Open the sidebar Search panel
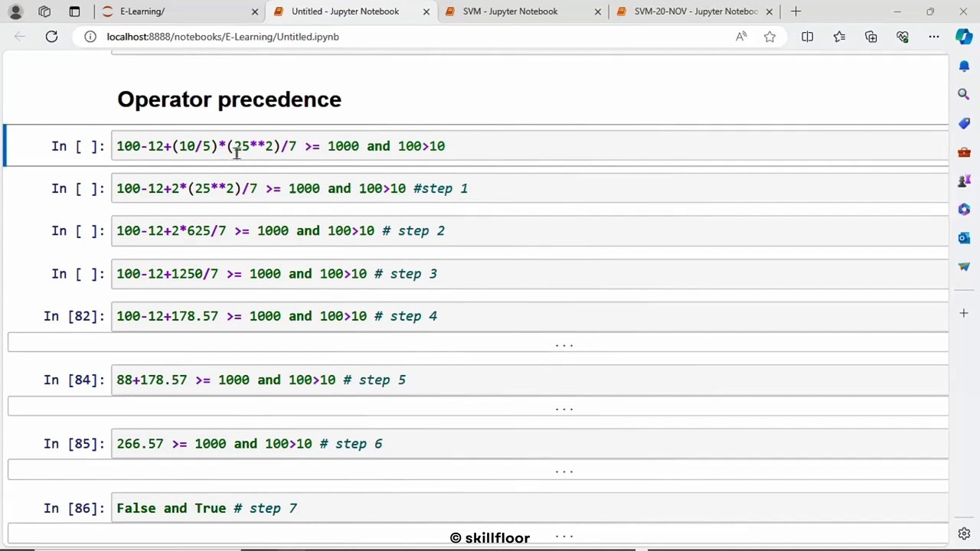Image resolution: width=980 pixels, height=551 pixels. click(x=964, y=94)
